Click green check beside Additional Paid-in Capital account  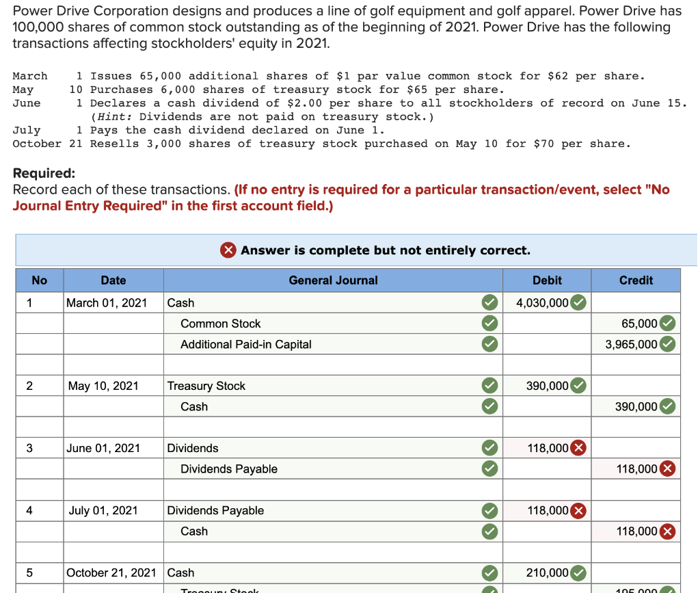point(489,344)
